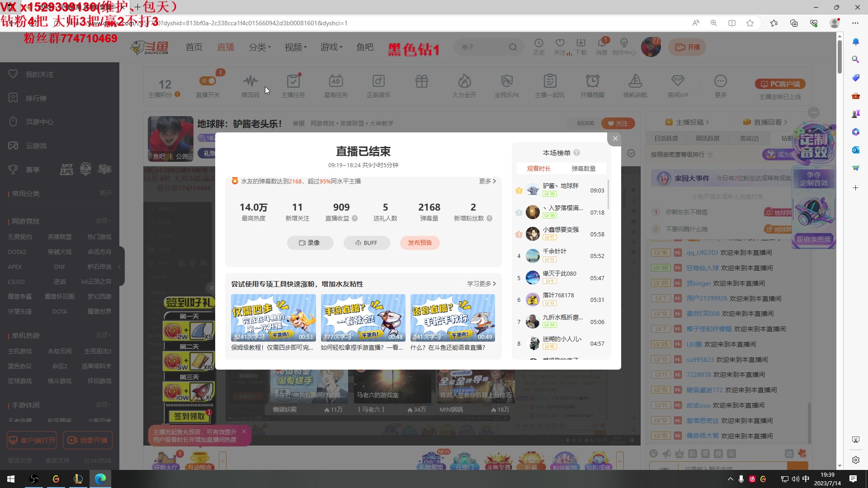The height and width of the screenshot is (488, 868).
Task: Open 火力全开 flame icon
Action: (x=464, y=81)
